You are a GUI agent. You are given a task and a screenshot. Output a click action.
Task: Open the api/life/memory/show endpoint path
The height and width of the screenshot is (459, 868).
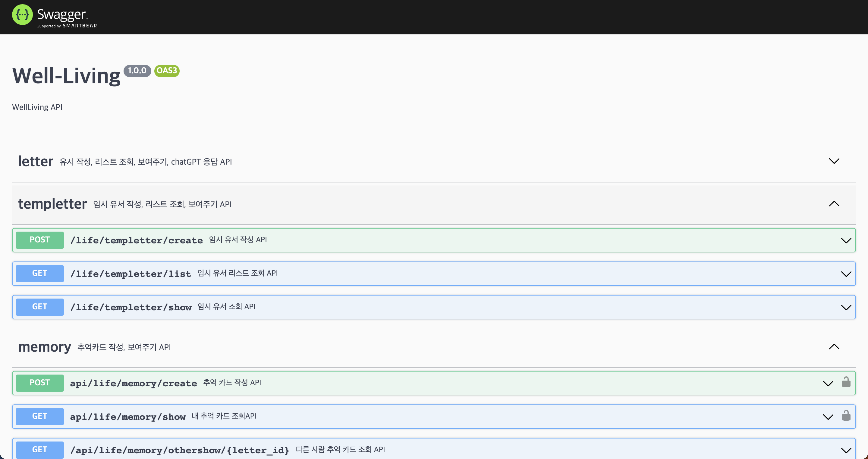128,417
